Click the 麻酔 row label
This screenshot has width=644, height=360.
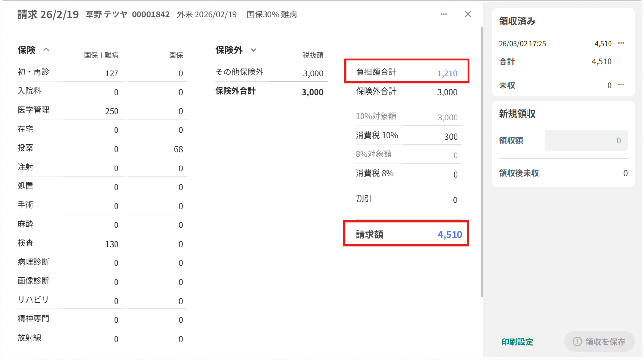point(25,224)
